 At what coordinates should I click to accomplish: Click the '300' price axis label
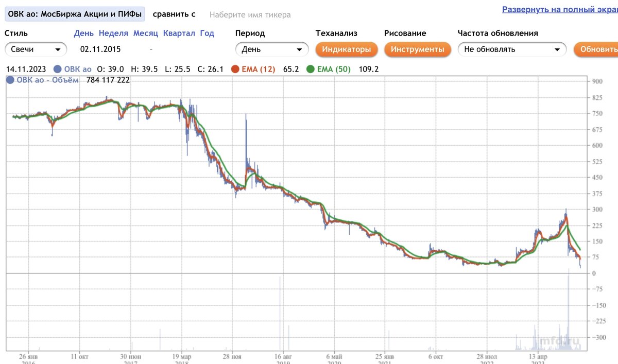point(597,210)
